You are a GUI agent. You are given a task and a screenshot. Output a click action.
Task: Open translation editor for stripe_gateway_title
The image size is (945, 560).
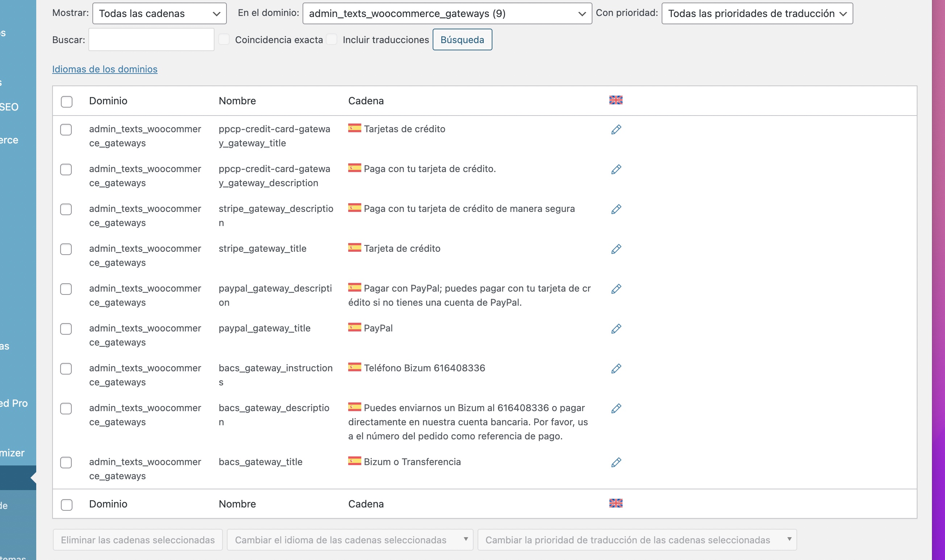[616, 249]
